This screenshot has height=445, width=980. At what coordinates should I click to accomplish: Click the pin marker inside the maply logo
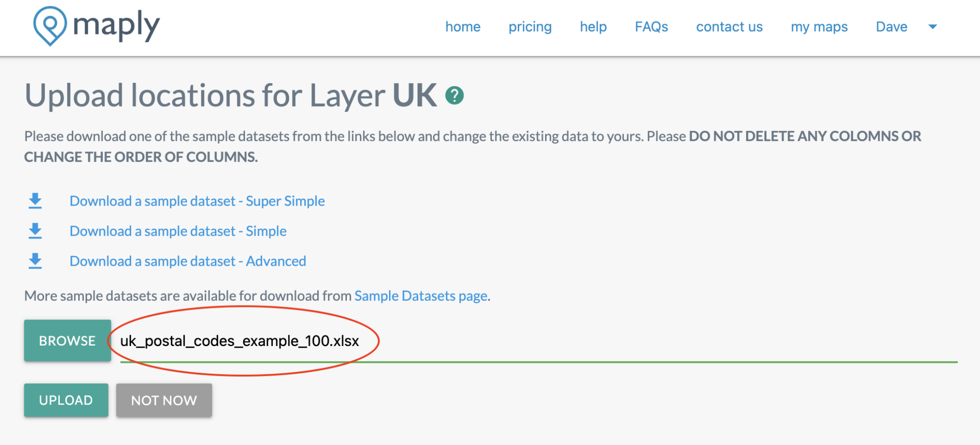pos(50,26)
